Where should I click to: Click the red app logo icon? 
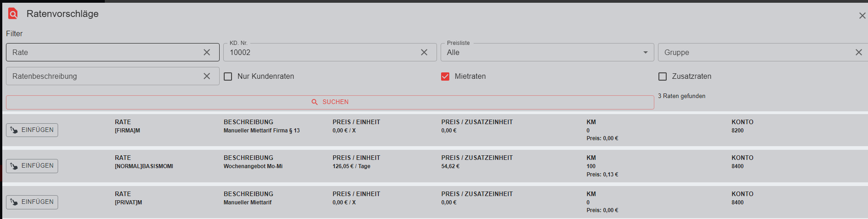[13, 14]
